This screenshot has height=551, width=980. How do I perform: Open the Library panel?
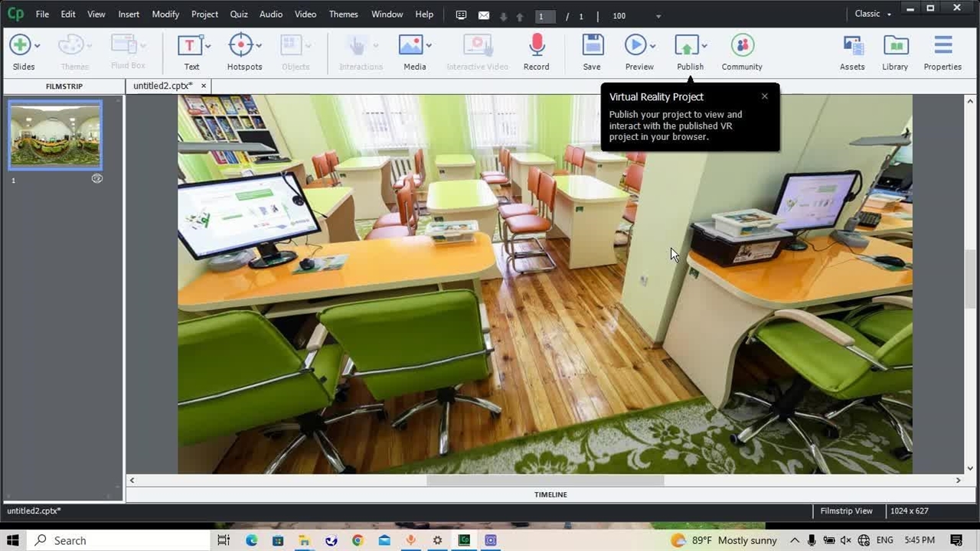(895, 45)
